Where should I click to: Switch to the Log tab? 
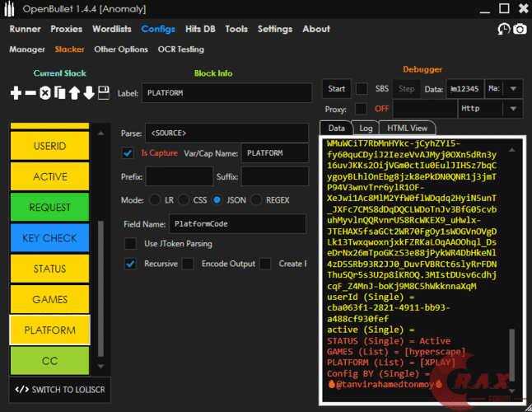pyautogui.click(x=365, y=129)
